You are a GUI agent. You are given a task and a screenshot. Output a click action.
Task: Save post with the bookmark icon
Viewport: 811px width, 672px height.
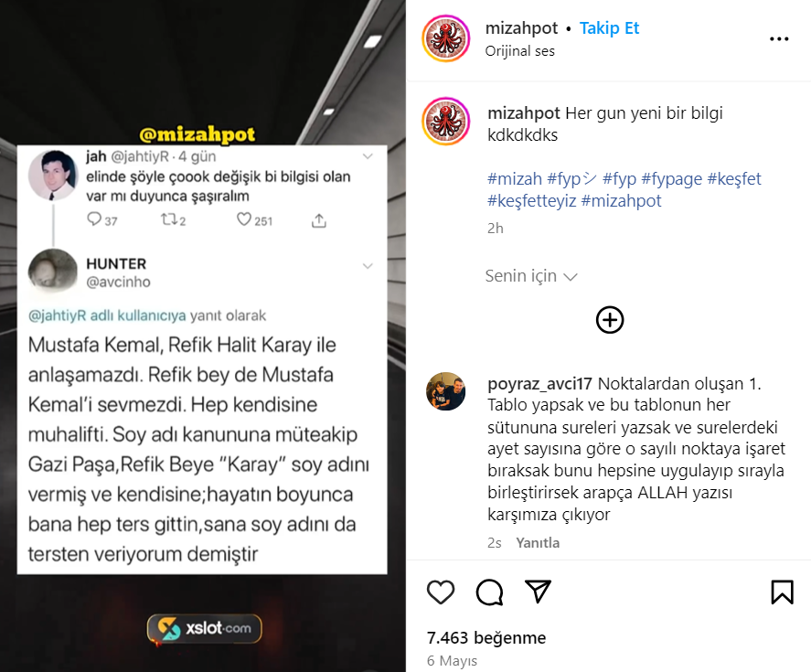[x=782, y=592]
